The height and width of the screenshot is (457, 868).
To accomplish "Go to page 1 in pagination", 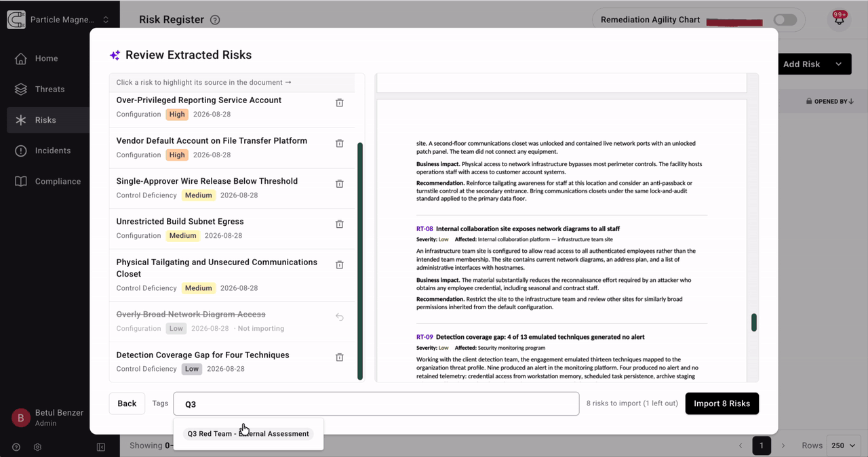I will click(x=762, y=445).
